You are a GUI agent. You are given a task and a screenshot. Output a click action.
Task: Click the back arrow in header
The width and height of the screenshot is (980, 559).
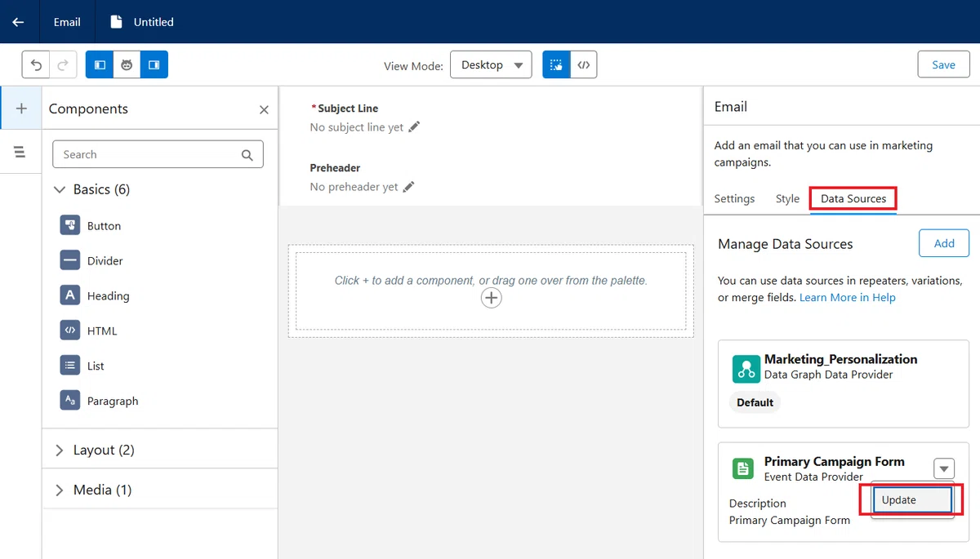[18, 22]
